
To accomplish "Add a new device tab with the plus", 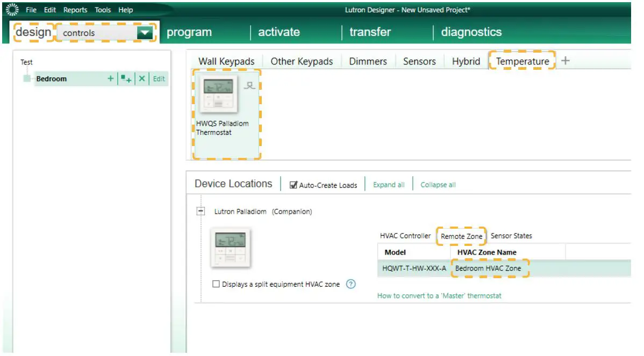I will pyautogui.click(x=564, y=60).
